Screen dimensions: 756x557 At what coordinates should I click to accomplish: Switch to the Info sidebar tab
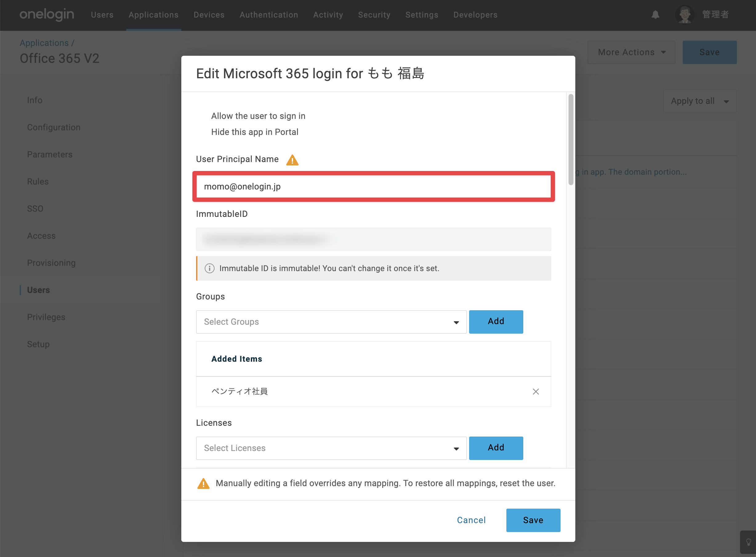tap(35, 100)
